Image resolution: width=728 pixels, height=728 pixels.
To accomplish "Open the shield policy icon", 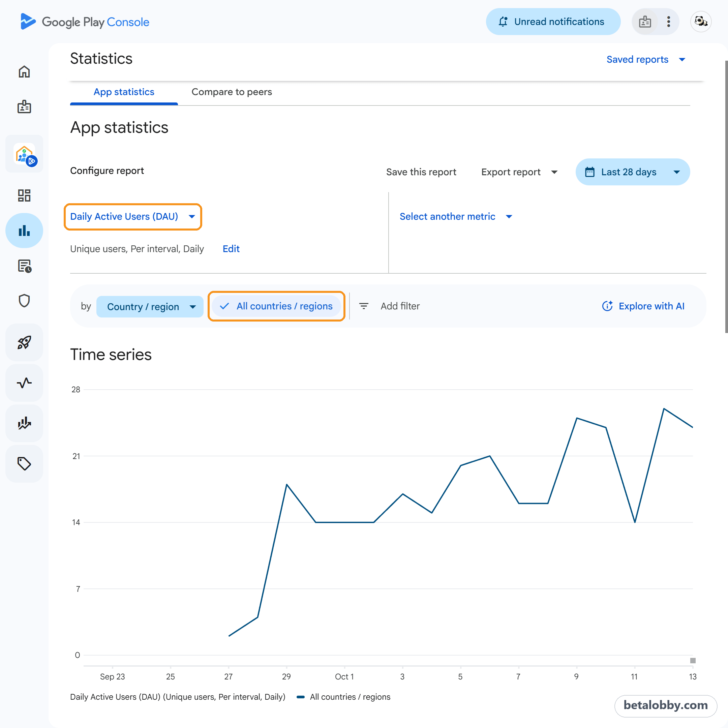I will click(x=24, y=301).
